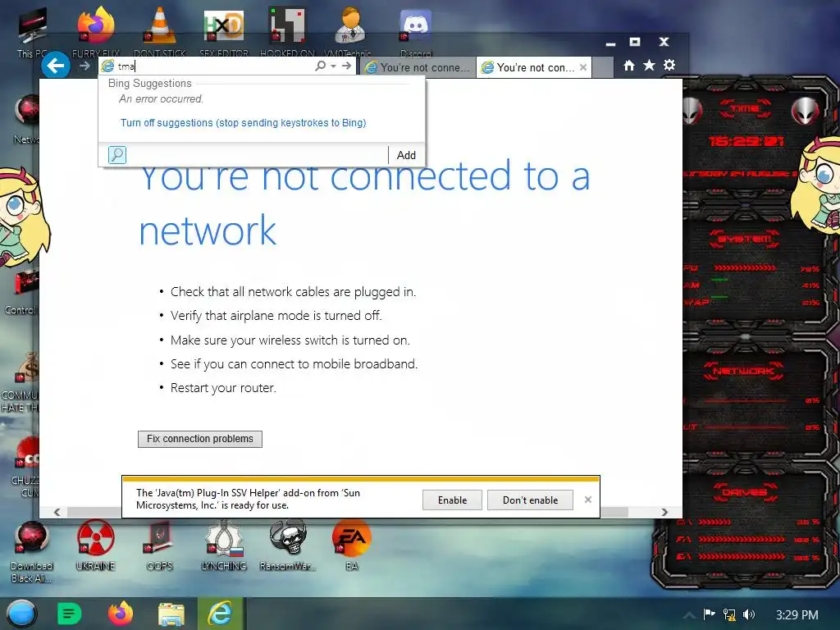Open Discord desktop icon
The height and width of the screenshot is (630, 840).
416,32
